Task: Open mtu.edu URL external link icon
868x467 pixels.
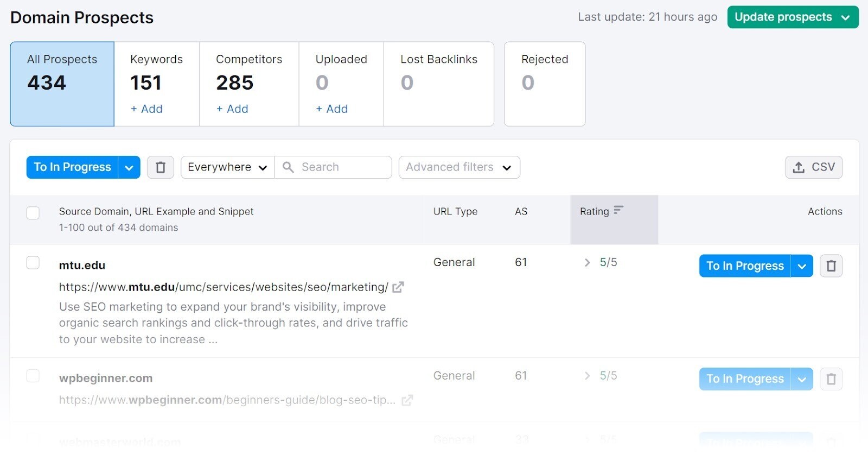Action: pyautogui.click(x=398, y=287)
